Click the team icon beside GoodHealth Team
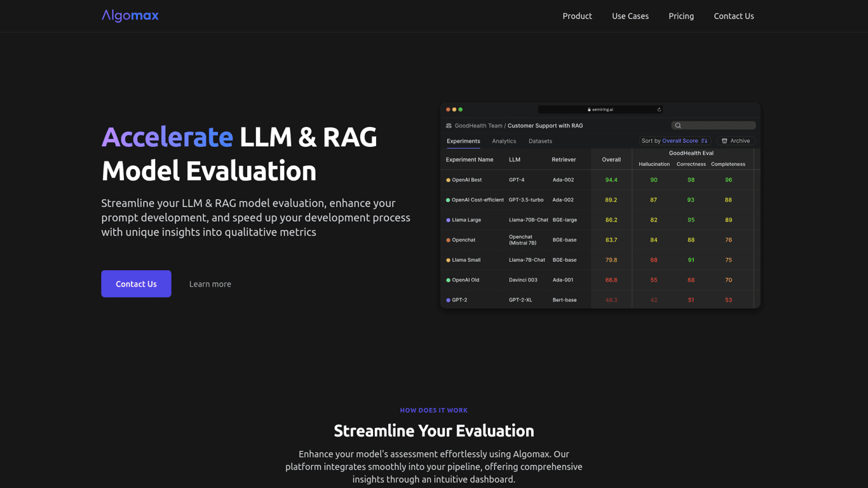Viewport: 868px width, 488px height. [449, 126]
